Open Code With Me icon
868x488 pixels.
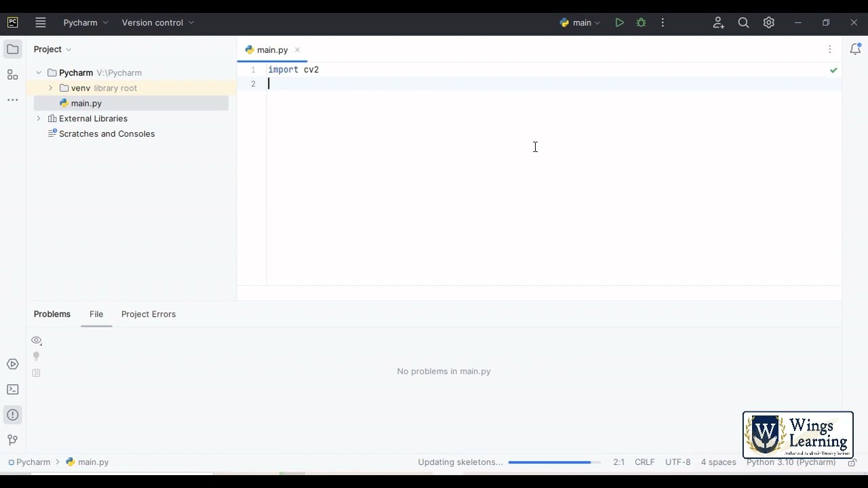click(719, 22)
